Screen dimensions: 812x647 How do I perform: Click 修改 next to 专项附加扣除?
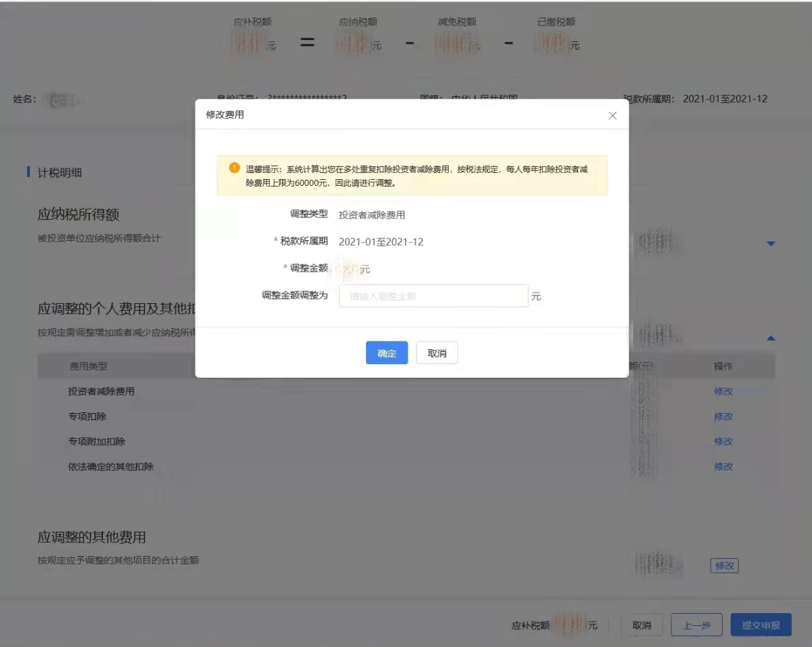pos(723,442)
